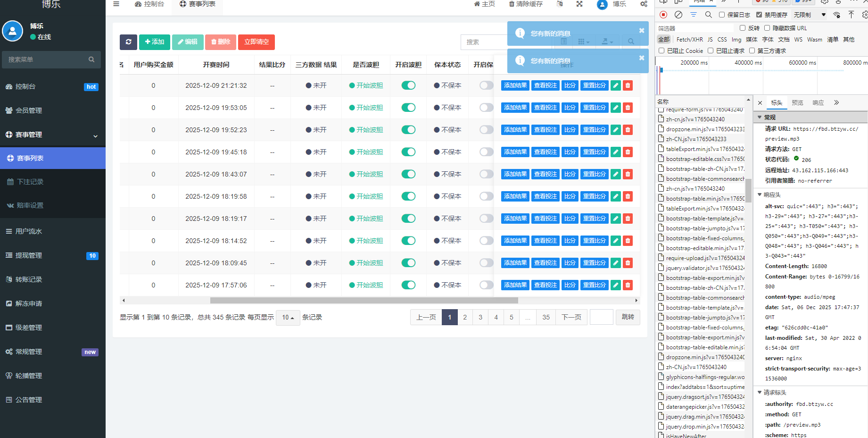Open network conditions wifi icon in DevTools

click(x=837, y=15)
